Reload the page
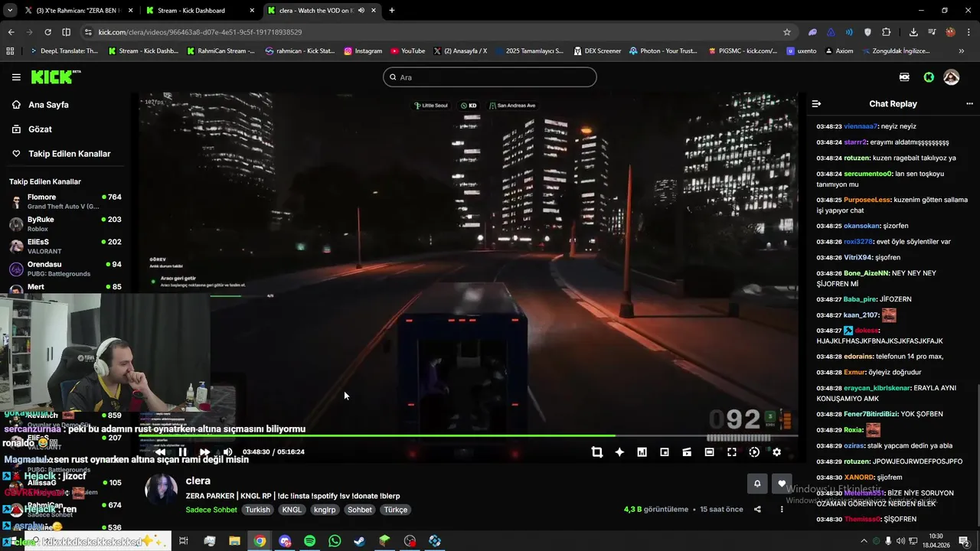The width and height of the screenshot is (980, 551). pyautogui.click(x=47, y=32)
